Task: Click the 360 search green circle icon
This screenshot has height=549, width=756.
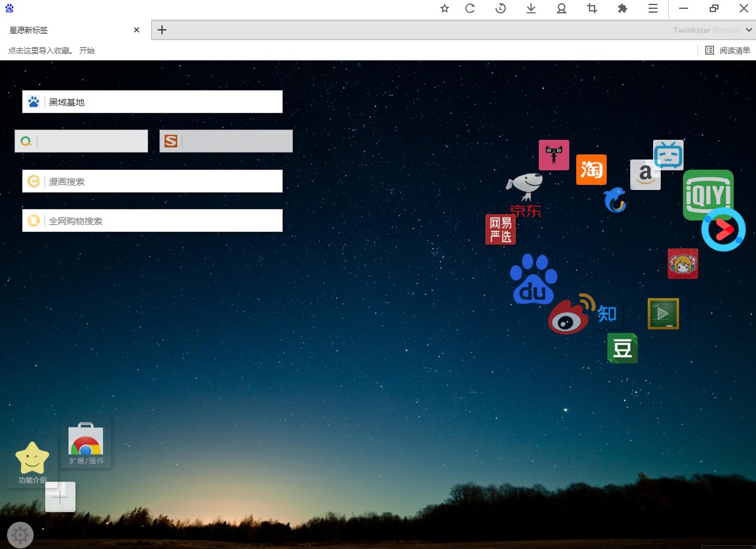Action: (x=26, y=141)
